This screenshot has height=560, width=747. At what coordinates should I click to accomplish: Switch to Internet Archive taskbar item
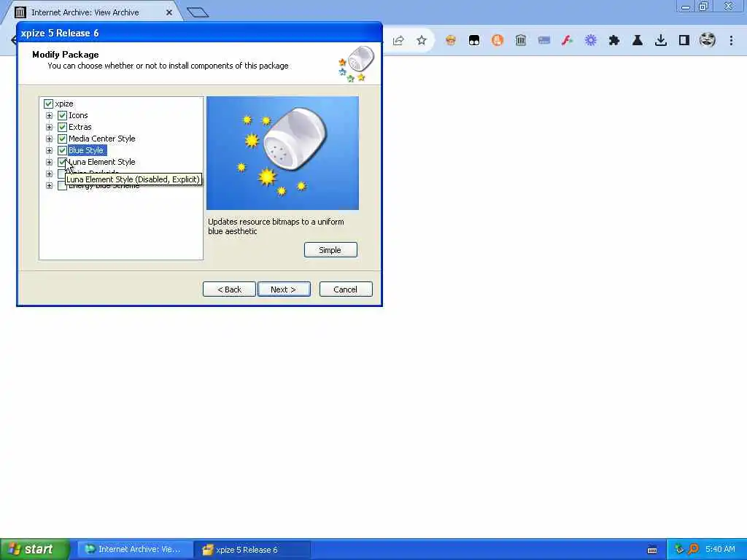point(134,550)
